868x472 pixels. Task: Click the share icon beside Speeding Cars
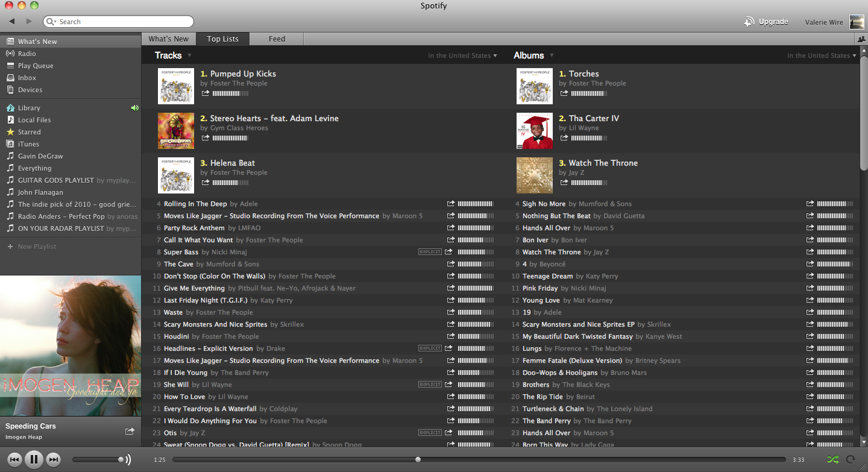[x=130, y=431]
